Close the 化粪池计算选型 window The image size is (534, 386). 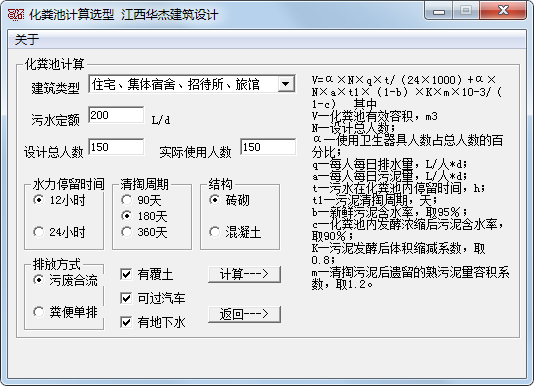(503, 11)
